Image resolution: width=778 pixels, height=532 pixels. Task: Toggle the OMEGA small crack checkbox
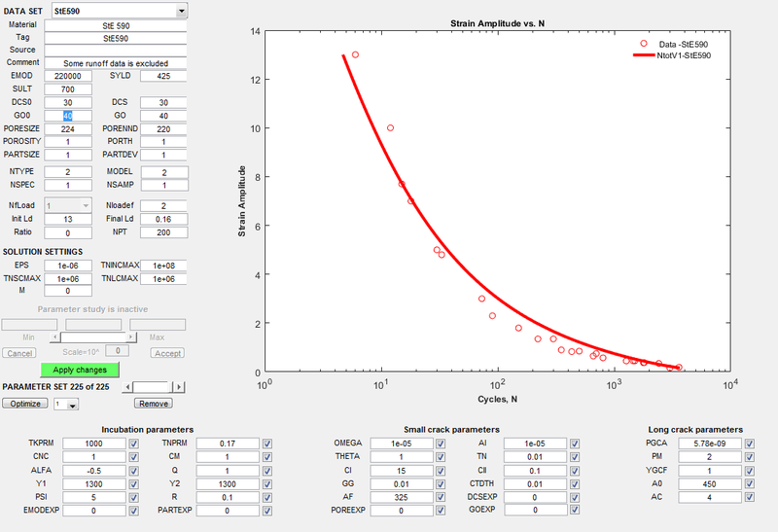441,443
